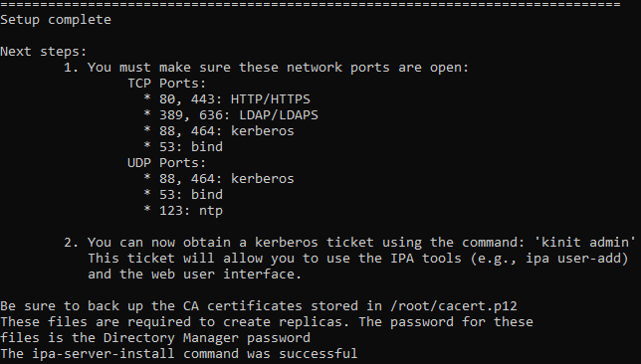
Task: Click 'You must make sure these network ports' line
Action: tap(266, 68)
